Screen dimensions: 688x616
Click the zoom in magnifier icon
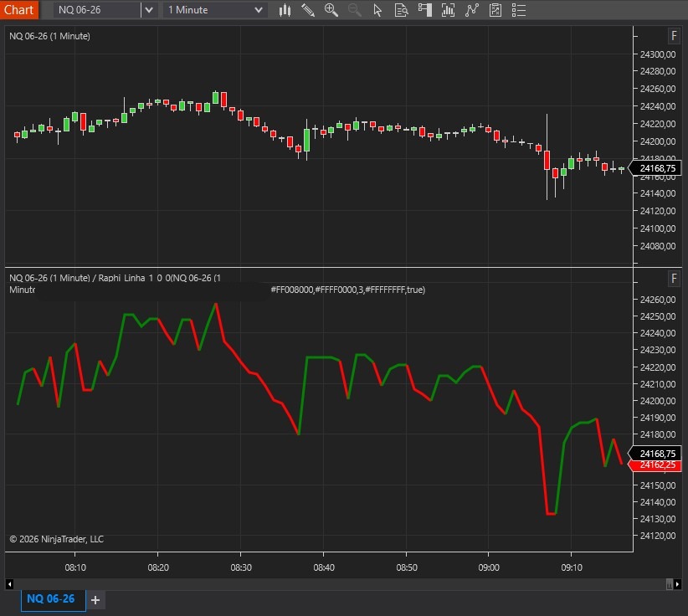[x=331, y=10]
